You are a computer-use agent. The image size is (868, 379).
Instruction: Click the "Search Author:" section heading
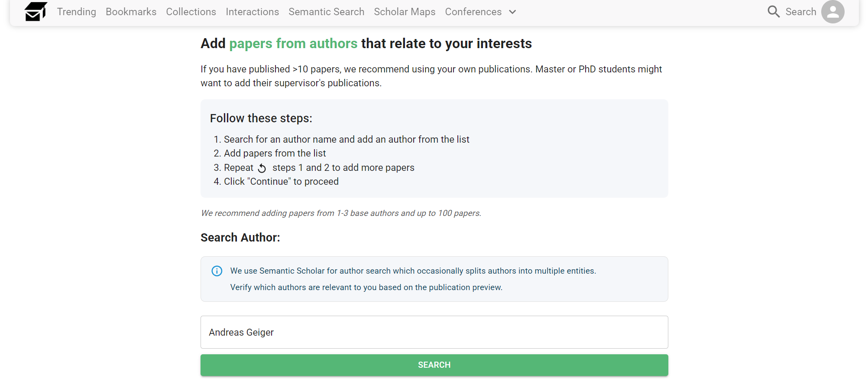240,238
